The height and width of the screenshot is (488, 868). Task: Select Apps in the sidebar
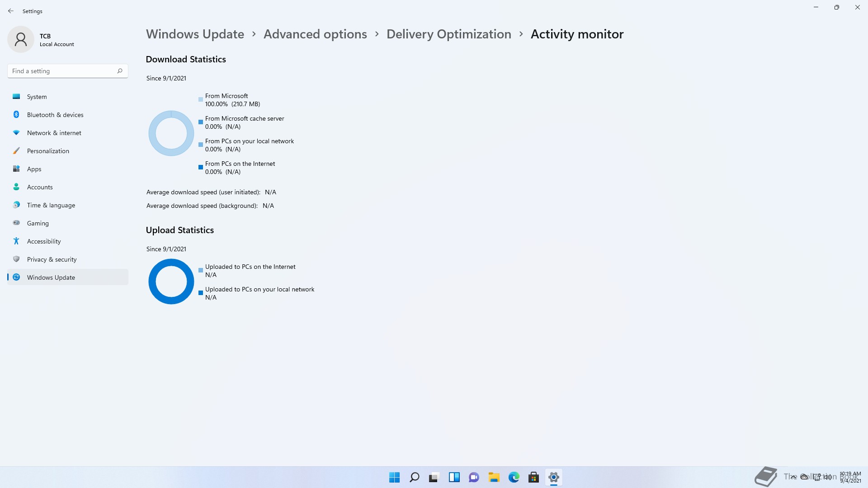tap(68, 169)
